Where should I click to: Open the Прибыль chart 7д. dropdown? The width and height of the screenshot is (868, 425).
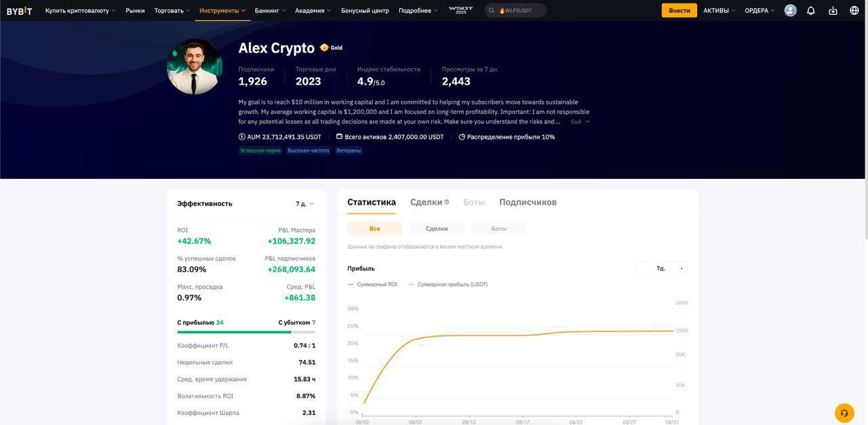tap(661, 268)
